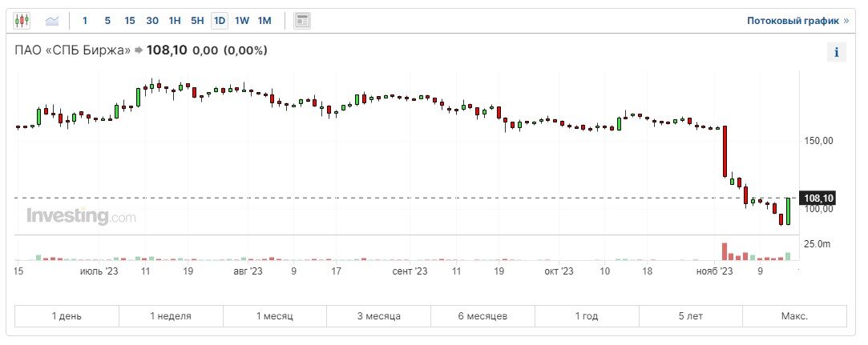This screenshot has height=345, width=868.
Task: Click the июль '23 date label
Action: point(99,271)
